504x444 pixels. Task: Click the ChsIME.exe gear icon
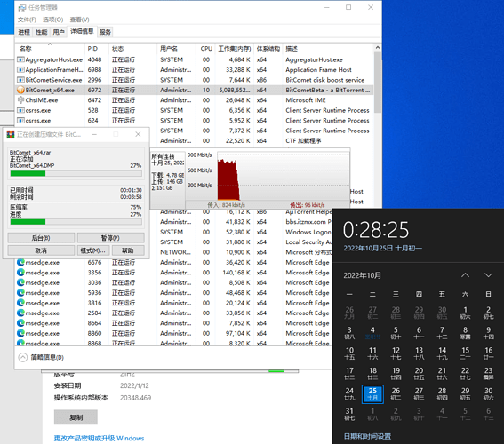(21, 100)
